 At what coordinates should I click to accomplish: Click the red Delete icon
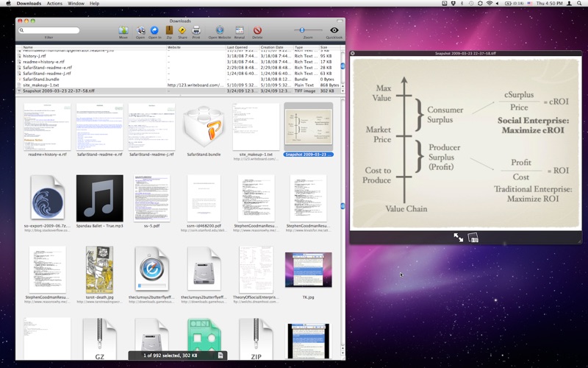click(257, 31)
